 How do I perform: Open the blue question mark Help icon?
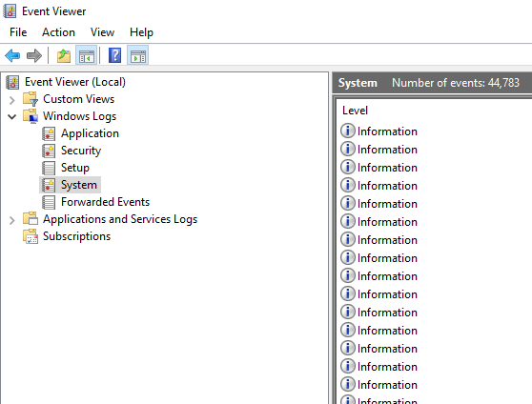click(x=115, y=55)
